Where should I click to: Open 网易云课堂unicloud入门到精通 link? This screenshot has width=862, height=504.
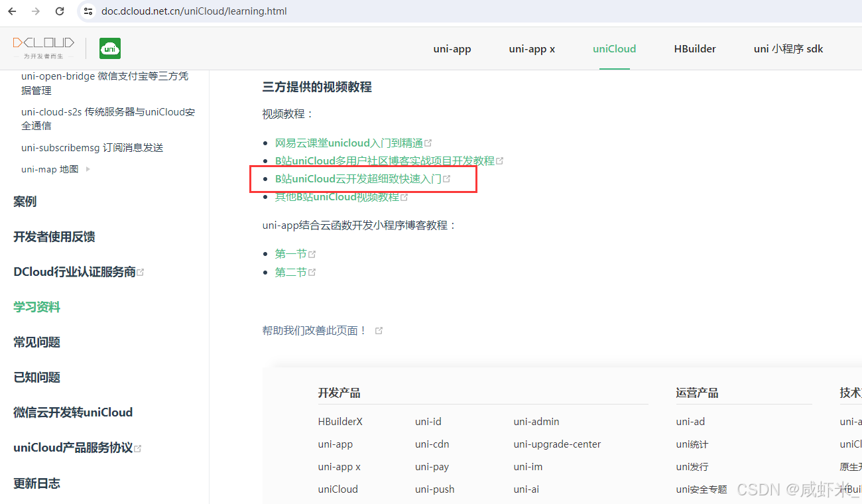(349, 143)
